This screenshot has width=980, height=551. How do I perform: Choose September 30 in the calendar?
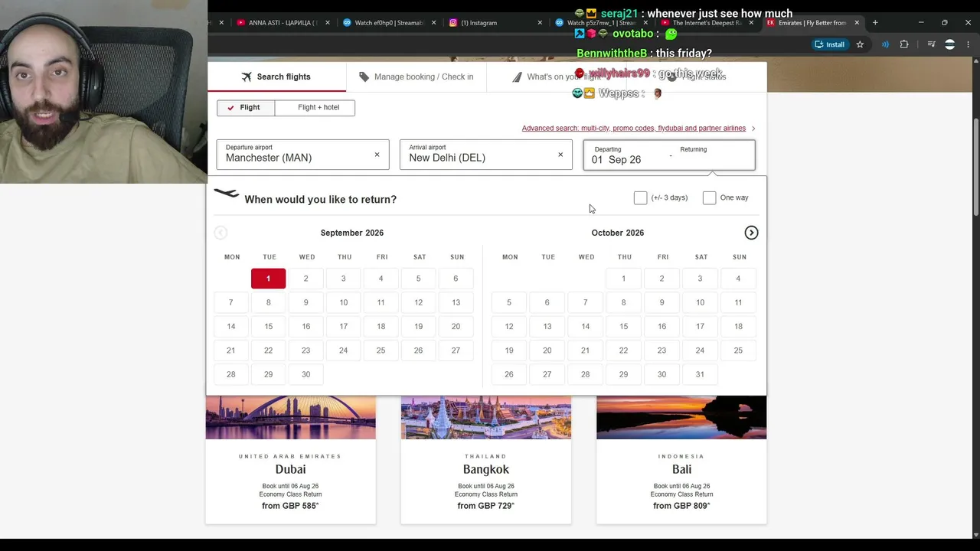pos(305,374)
